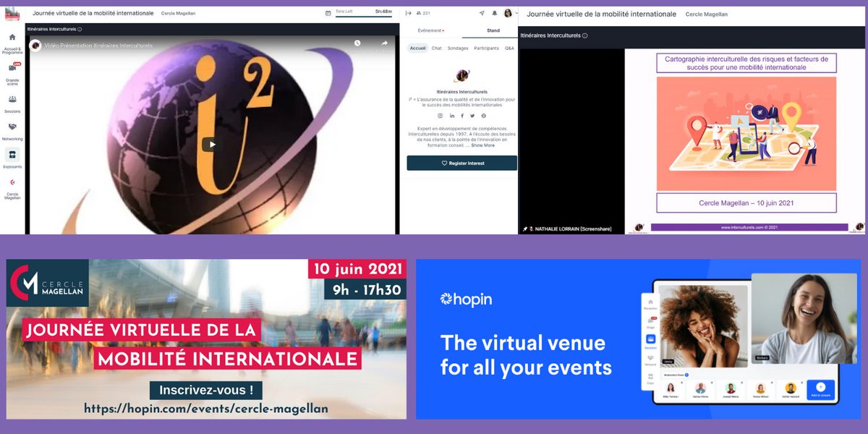Open the user profile avatar menu
Viewport: 868px width, 434px height.
(508, 13)
